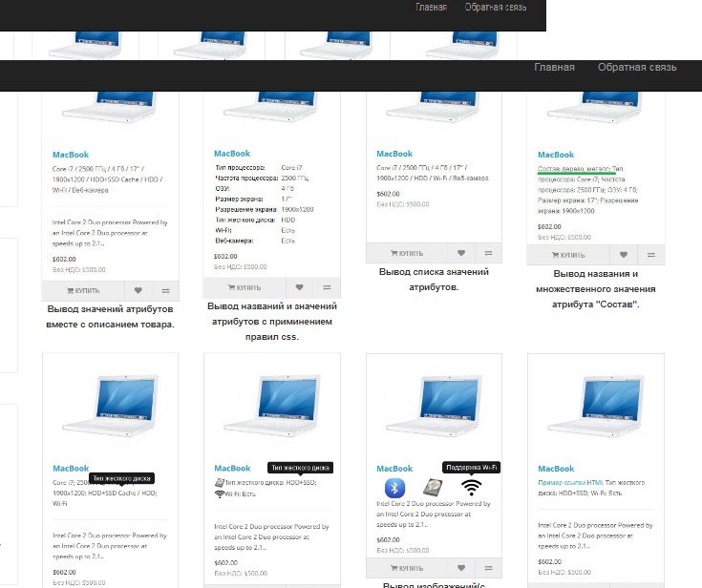Screen dimensions: 702x588
Task: Open laptop image in the card with Bluetooth icon
Action: tap(434, 406)
